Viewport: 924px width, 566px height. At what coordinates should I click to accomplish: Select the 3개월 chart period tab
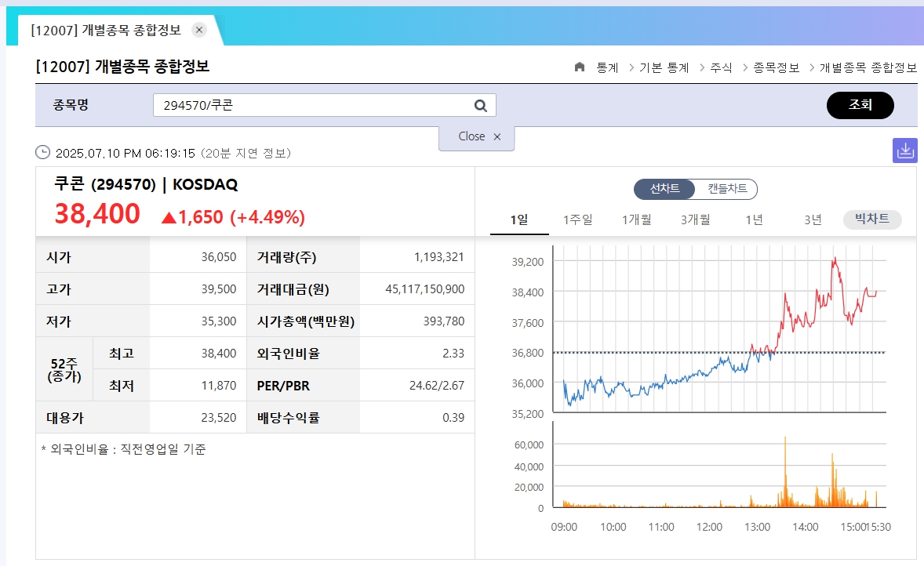(696, 220)
